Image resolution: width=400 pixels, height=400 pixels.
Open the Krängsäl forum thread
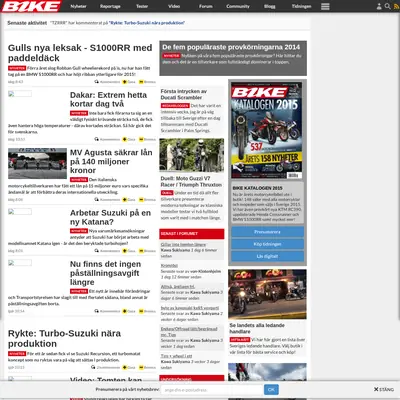click(x=169, y=266)
